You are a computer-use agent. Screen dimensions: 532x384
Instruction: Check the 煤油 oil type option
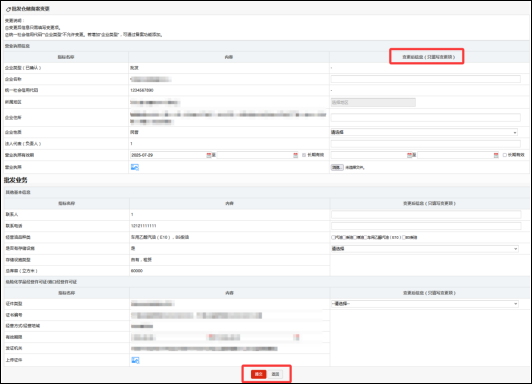pos(355,237)
